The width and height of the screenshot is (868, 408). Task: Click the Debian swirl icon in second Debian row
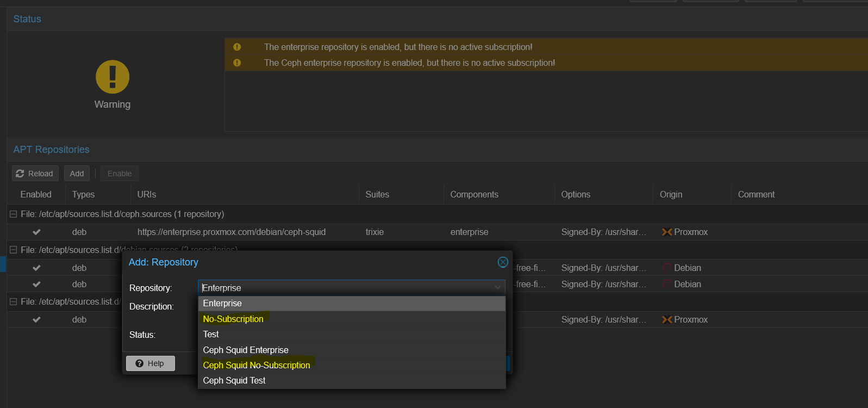pos(667,284)
